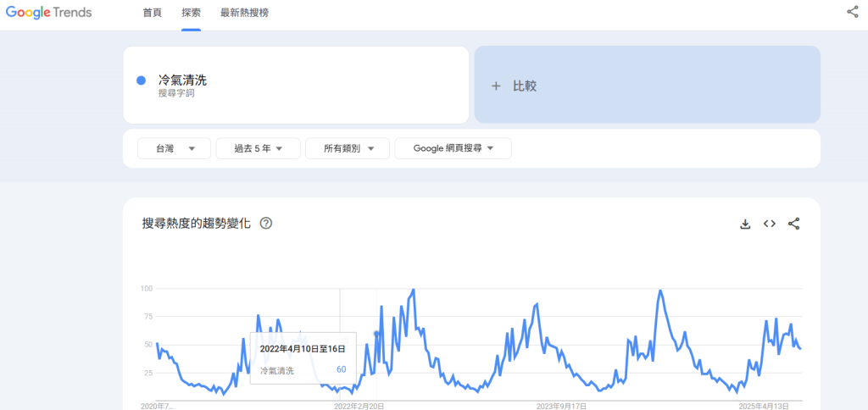Open the 台灣 region dropdown
The height and width of the screenshot is (410, 868).
(x=173, y=148)
